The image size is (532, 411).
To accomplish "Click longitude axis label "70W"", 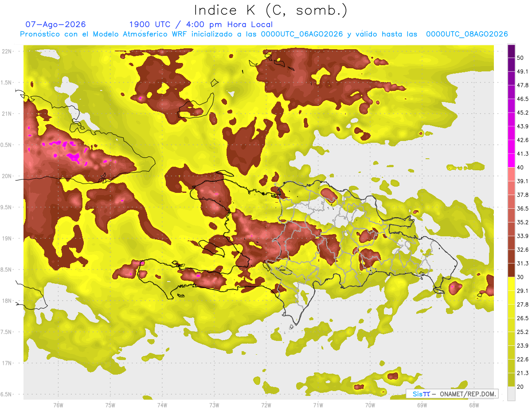I will point(370,405).
